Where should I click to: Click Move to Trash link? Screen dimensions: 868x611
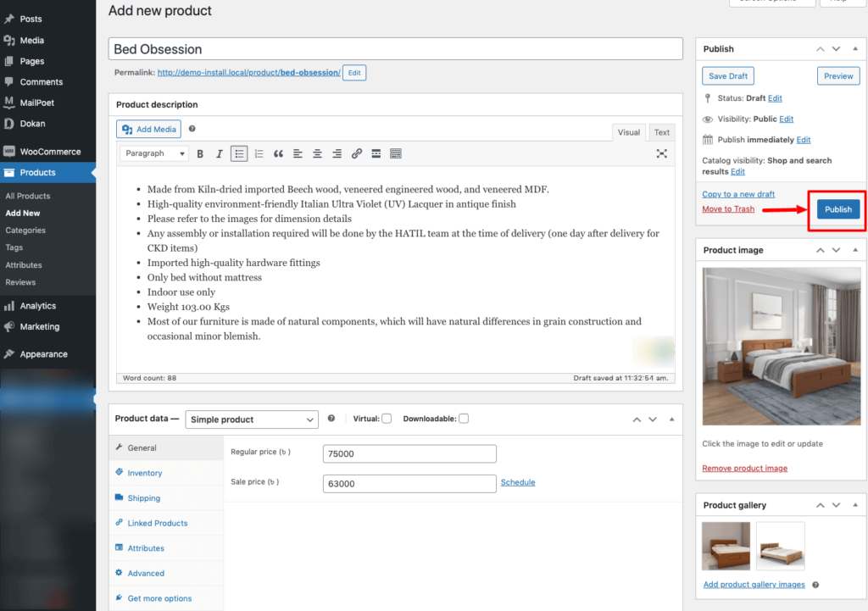click(728, 209)
